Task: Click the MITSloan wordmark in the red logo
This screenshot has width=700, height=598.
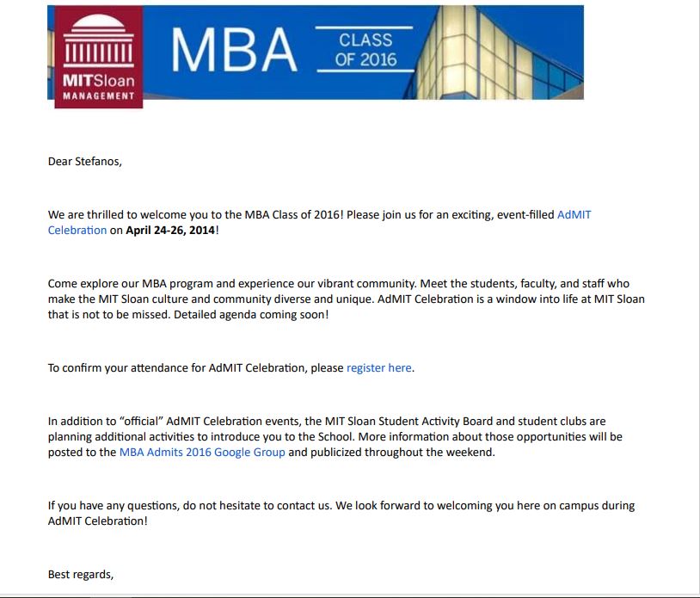Action: 99,81
